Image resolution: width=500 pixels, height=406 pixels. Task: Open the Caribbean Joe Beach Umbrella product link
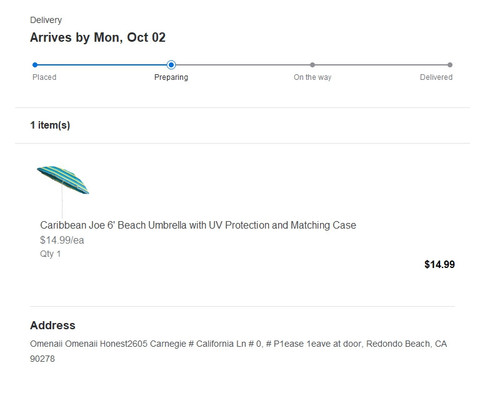tap(198, 225)
